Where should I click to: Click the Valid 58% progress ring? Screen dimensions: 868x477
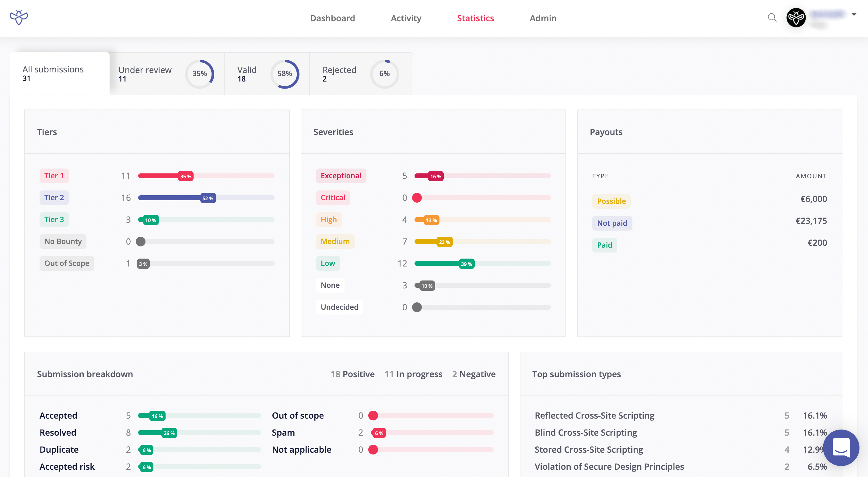click(x=285, y=74)
